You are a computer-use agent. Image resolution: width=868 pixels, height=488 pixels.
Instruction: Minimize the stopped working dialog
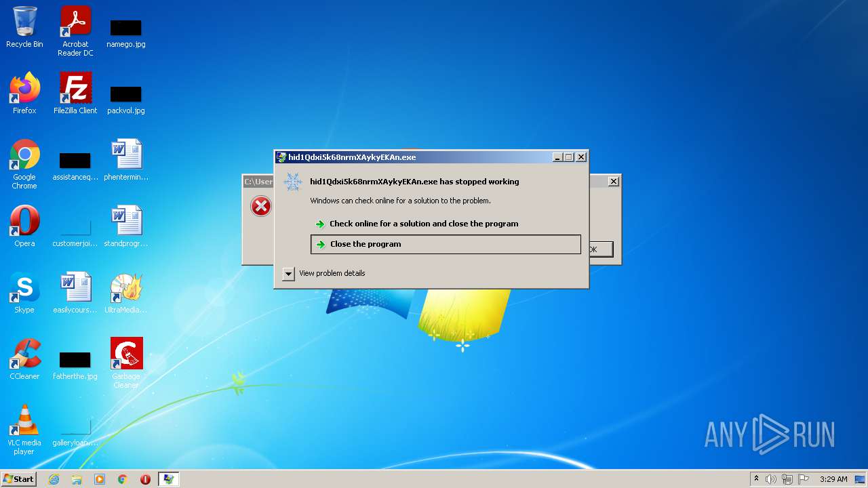[557, 157]
